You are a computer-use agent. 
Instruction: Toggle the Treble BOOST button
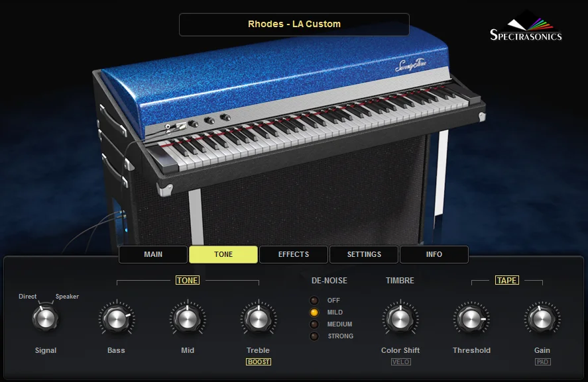pos(259,361)
